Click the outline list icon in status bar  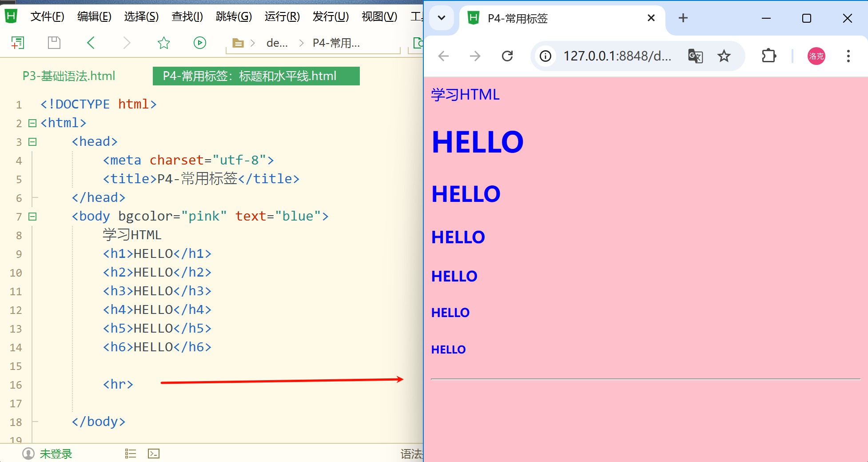[131, 454]
